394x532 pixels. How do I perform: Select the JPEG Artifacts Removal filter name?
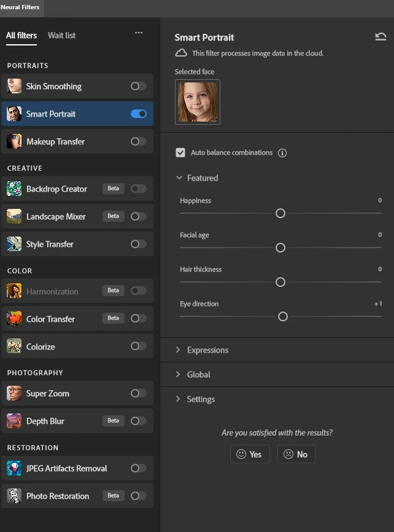pyautogui.click(x=66, y=469)
